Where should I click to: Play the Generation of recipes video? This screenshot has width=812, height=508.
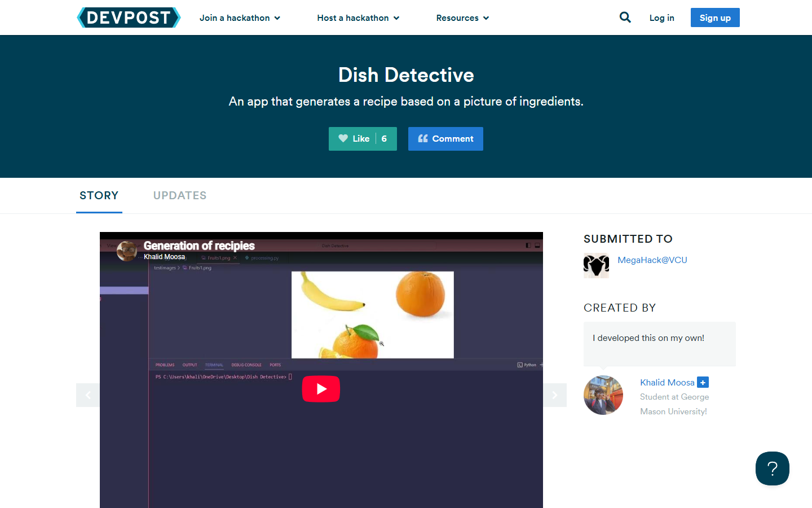321,389
